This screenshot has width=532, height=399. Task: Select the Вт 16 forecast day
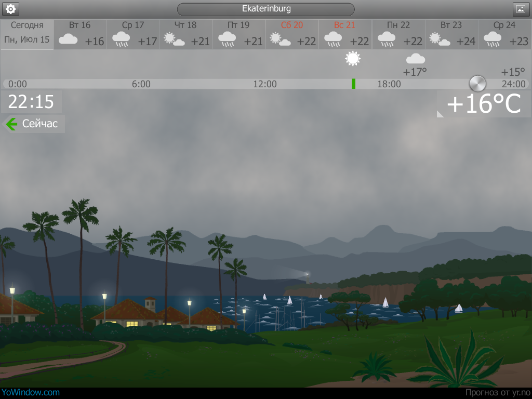coord(81,34)
